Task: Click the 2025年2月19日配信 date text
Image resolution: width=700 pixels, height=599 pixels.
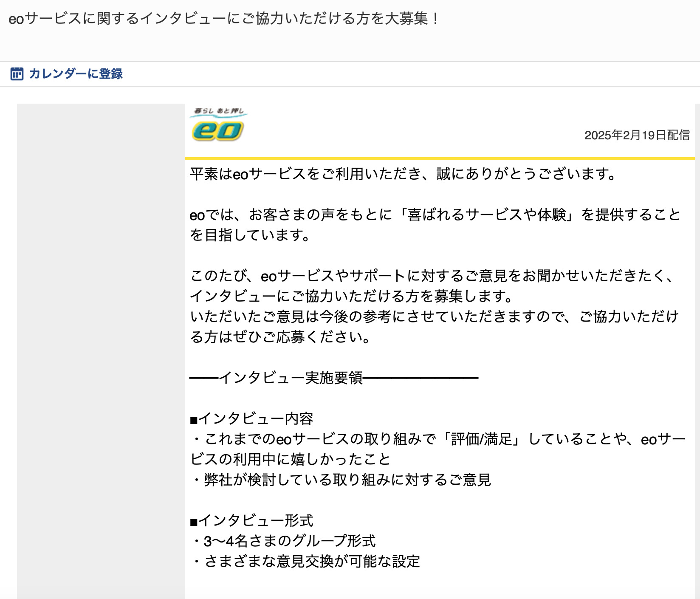Action: [637, 135]
